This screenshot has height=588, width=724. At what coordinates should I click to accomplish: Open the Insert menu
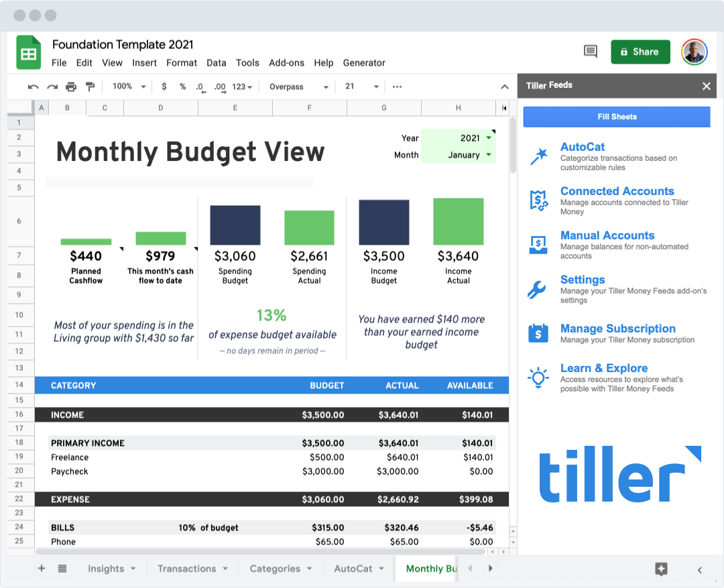(x=145, y=63)
